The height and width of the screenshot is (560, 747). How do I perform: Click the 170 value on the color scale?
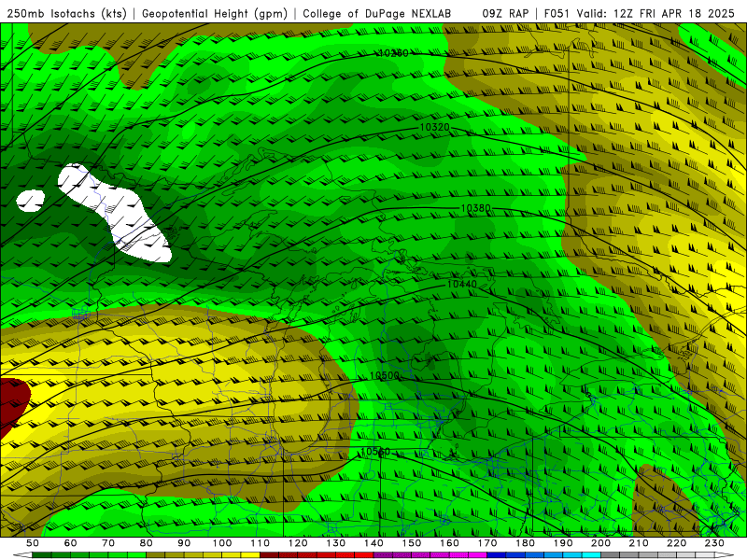[487, 543]
